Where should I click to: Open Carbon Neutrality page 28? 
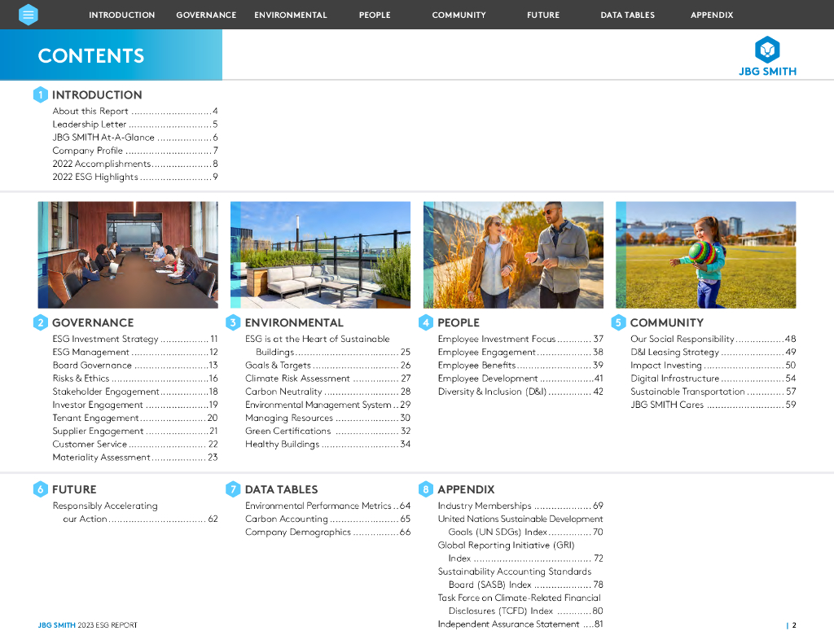pos(327,392)
